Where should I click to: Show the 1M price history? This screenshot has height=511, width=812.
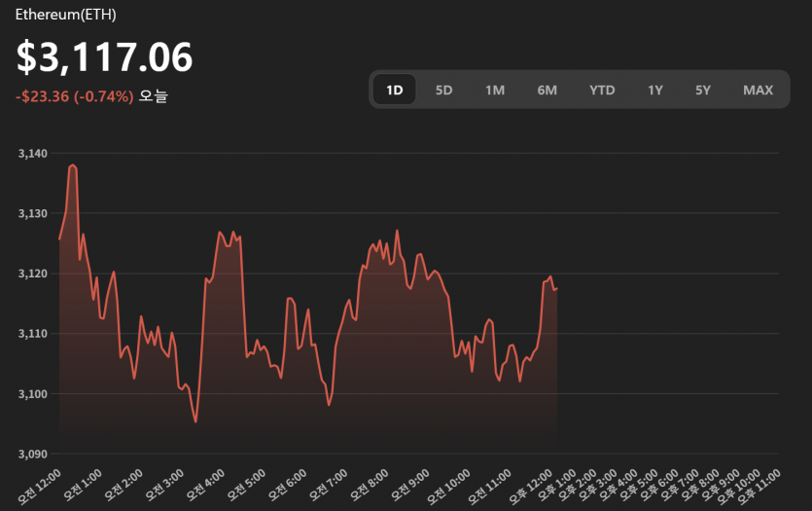point(495,91)
